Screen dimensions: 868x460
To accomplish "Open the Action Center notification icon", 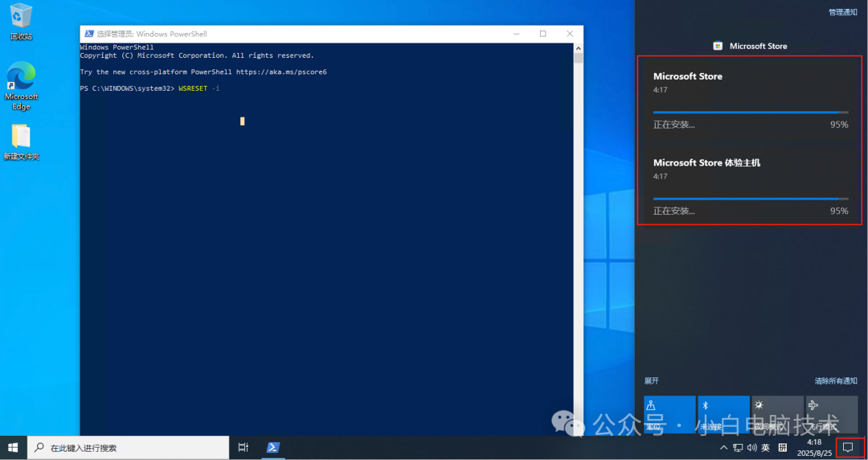I will [x=848, y=447].
